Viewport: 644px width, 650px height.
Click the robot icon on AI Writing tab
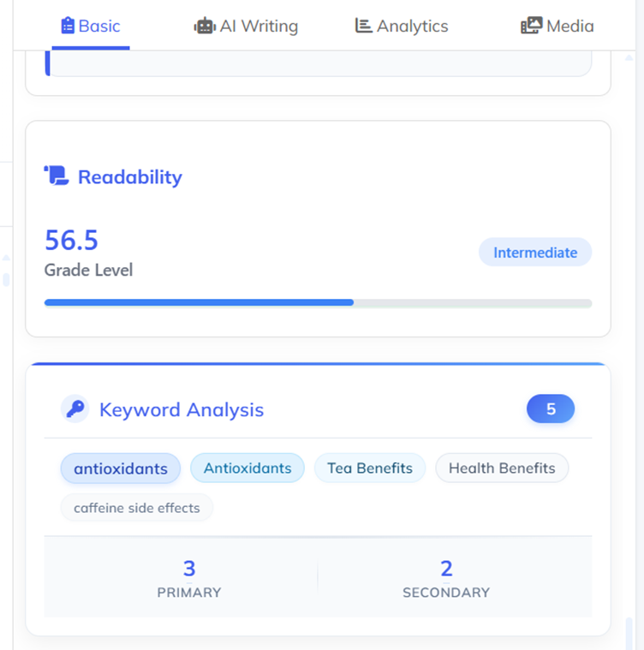pos(205,26)
